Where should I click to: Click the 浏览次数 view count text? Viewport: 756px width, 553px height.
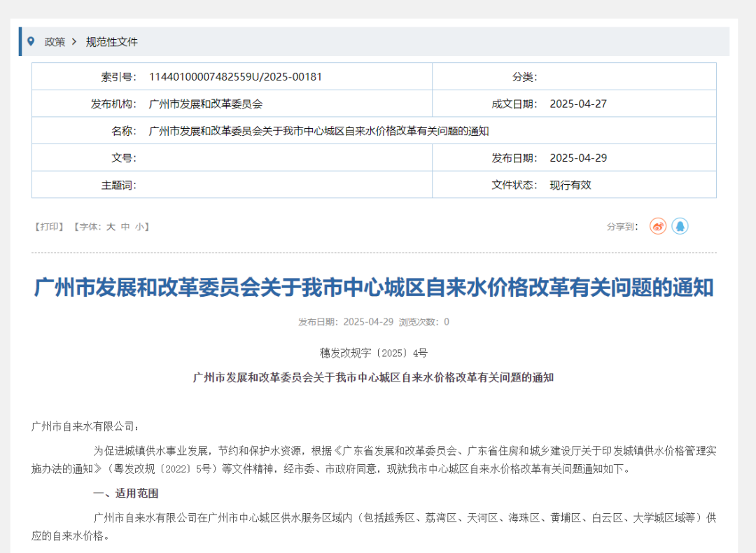423,321
